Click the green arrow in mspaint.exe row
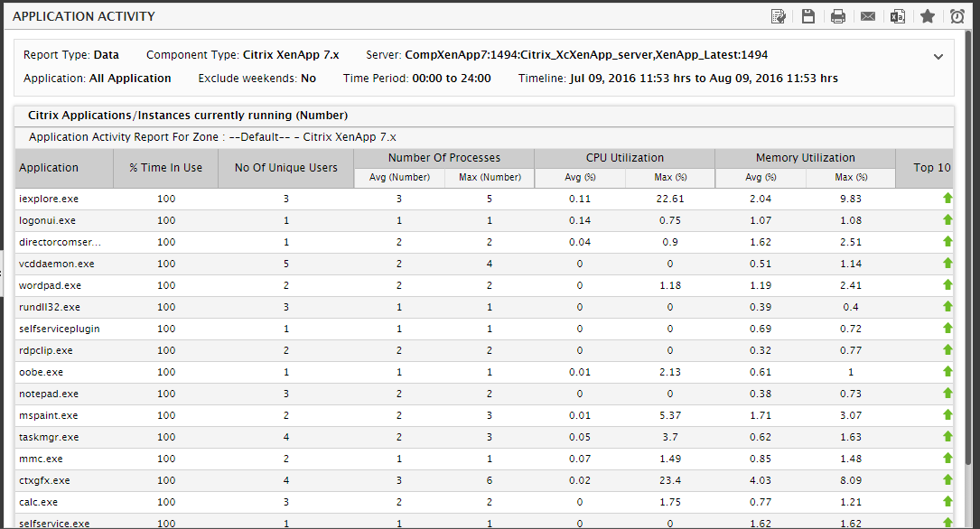This screenshot has width=980, height=529. click(x=947, y=414)
